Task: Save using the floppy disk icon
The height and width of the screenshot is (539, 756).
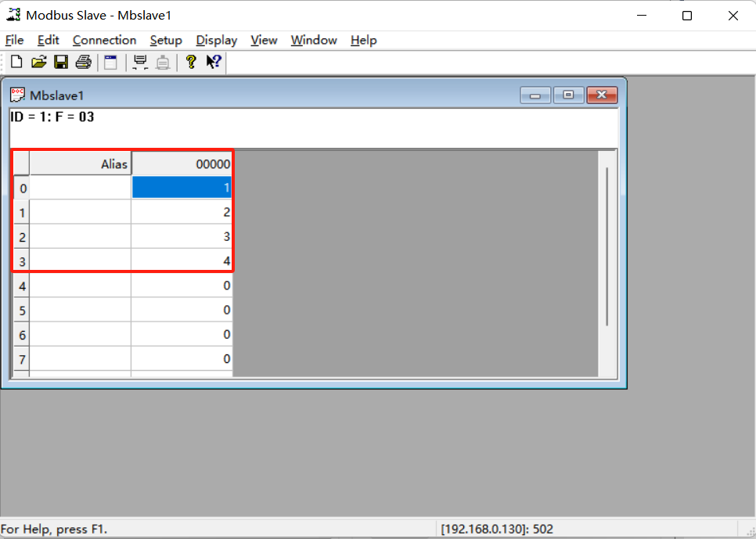Action: click(61, 63)
